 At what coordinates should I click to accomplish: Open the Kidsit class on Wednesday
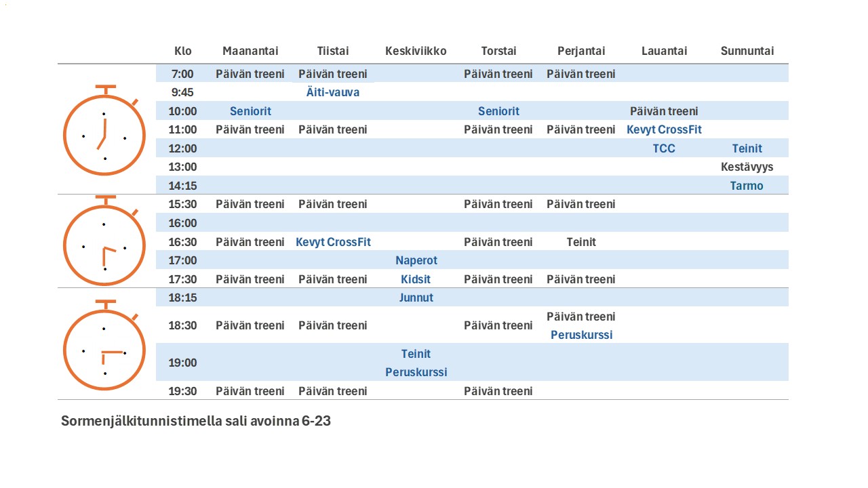point(416,279)
